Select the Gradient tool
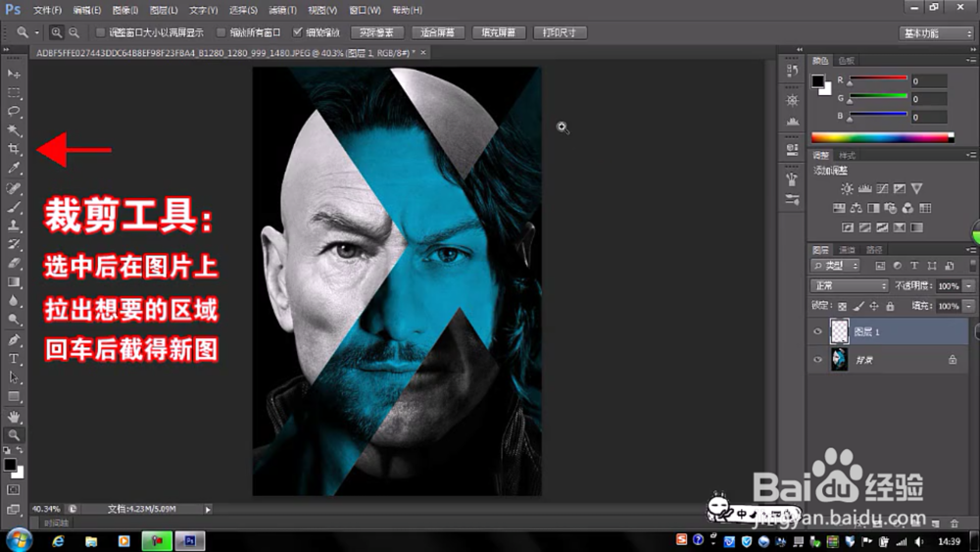The height and width of the screenshot is (552, 980). 14,282
